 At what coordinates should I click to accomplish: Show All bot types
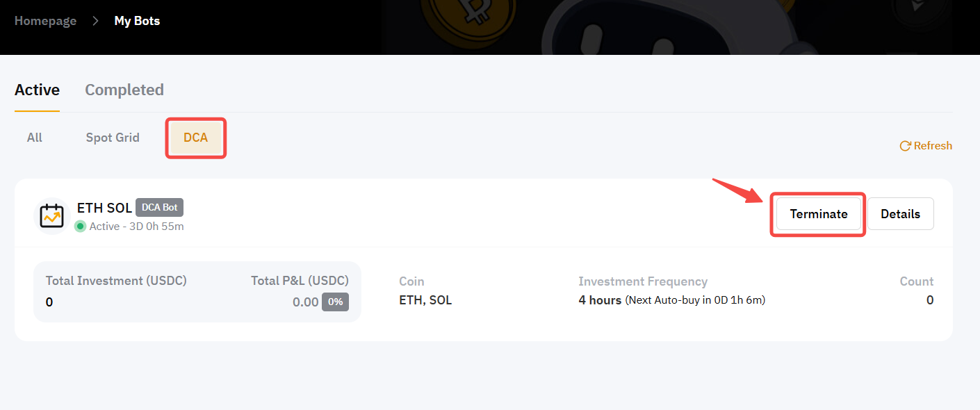pyautogui.click(x=35, y=138)
